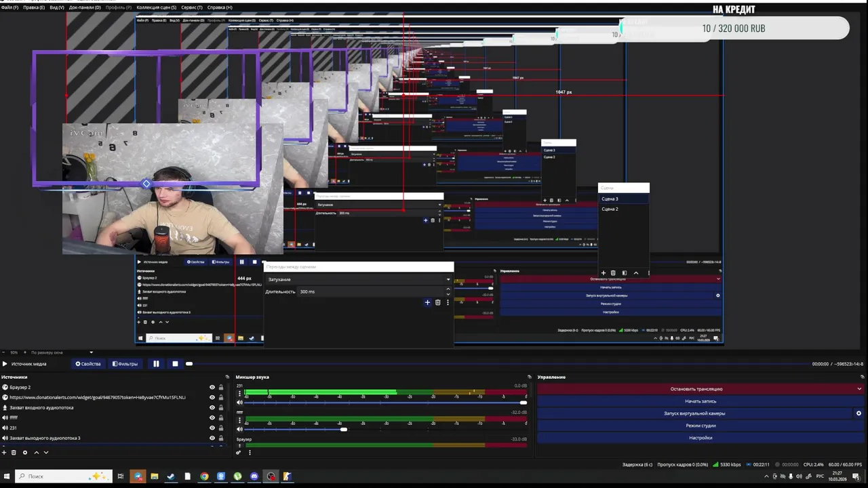Select the Захват входного аудиопотока source
Viewport: 868px width, 488px height.
coord(113,408)
